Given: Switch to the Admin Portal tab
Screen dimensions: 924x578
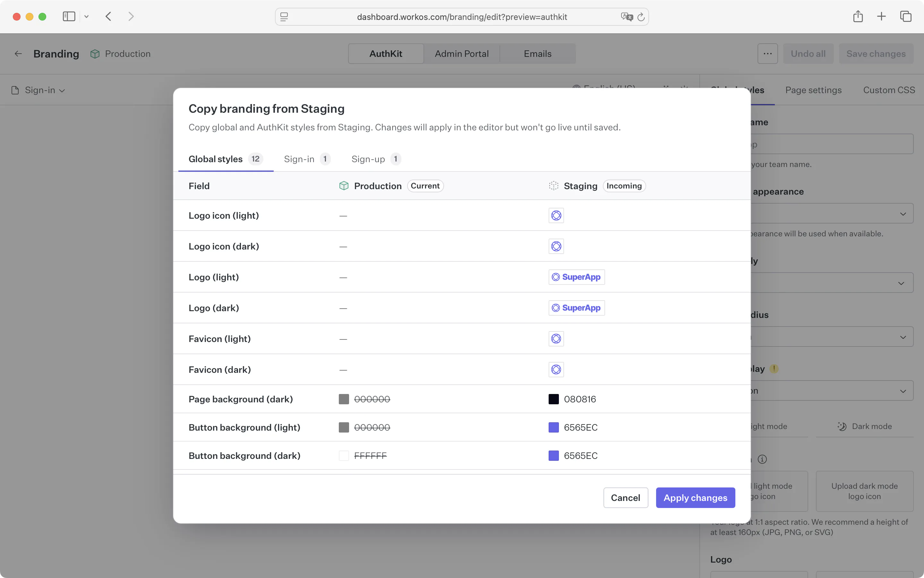Looking at the screenshot, I should (x=462, y=54).
